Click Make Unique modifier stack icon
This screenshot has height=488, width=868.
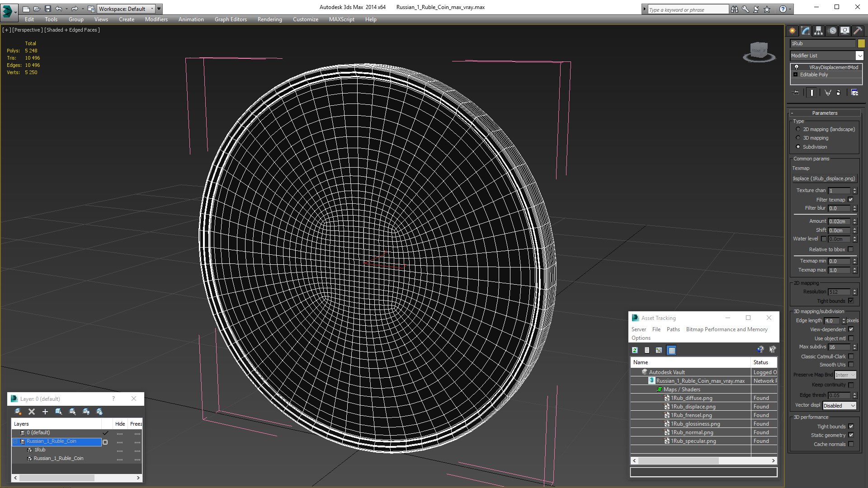[x=828, y=93]
